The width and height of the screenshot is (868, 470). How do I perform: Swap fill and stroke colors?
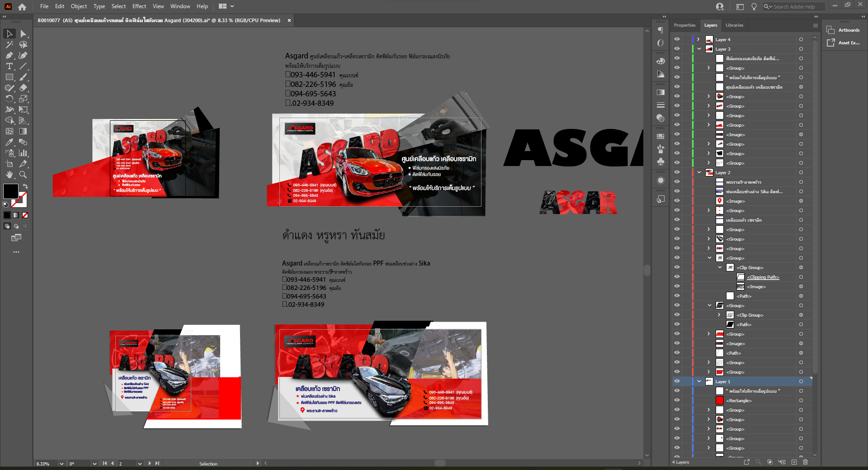(25, 186)
